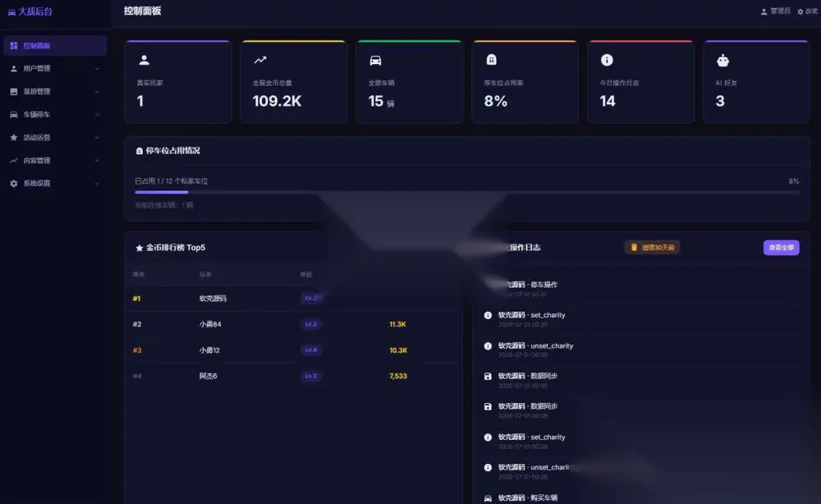Viewport: 821px width, 504px height.
Task: Click the parking icon on the 8% card
Action: point(491,60)
